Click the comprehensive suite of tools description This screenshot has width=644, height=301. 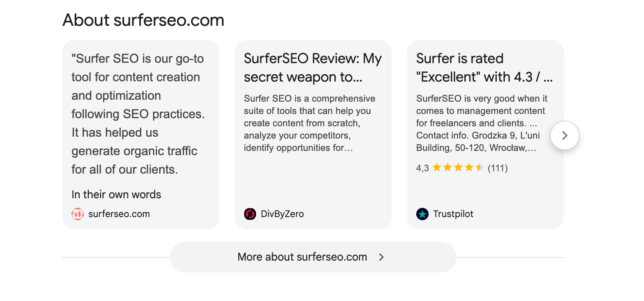[309, 123]
